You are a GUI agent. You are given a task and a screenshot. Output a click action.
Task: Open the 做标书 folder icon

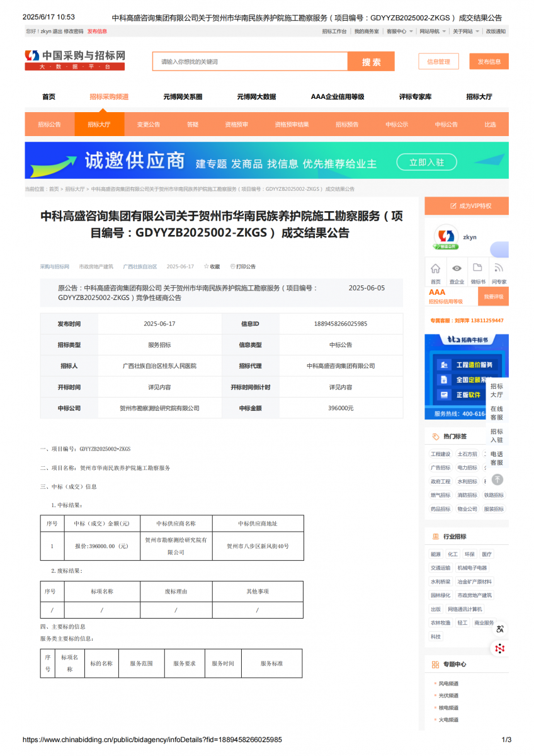(x=478, y=267)
